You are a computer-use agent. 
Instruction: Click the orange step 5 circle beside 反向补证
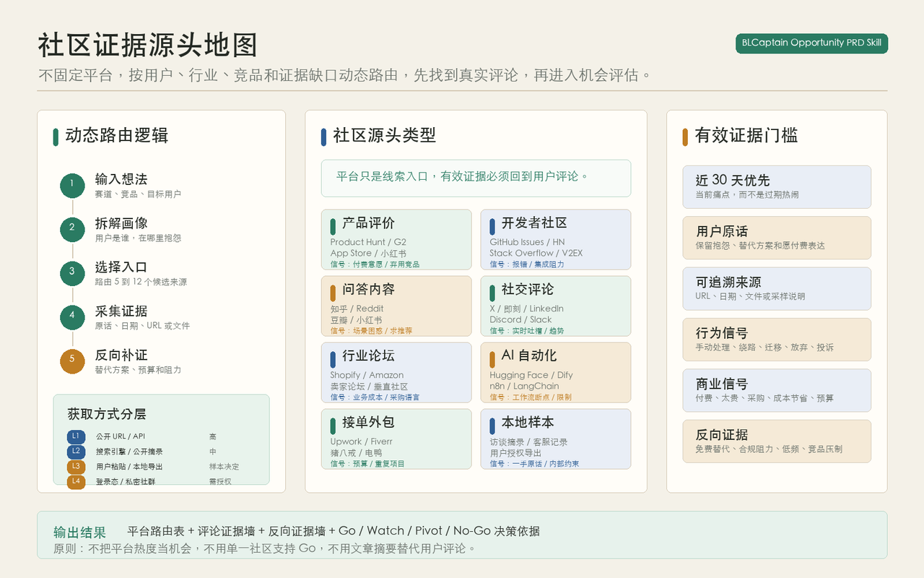(x=72, y=361)
